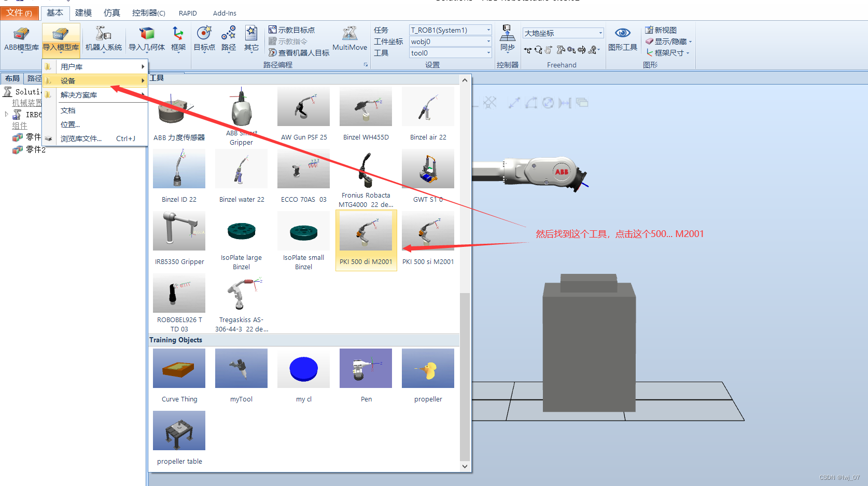The image size is (868, 486).
Task: Select the Pen training object
Action: (x=366, y=377)
